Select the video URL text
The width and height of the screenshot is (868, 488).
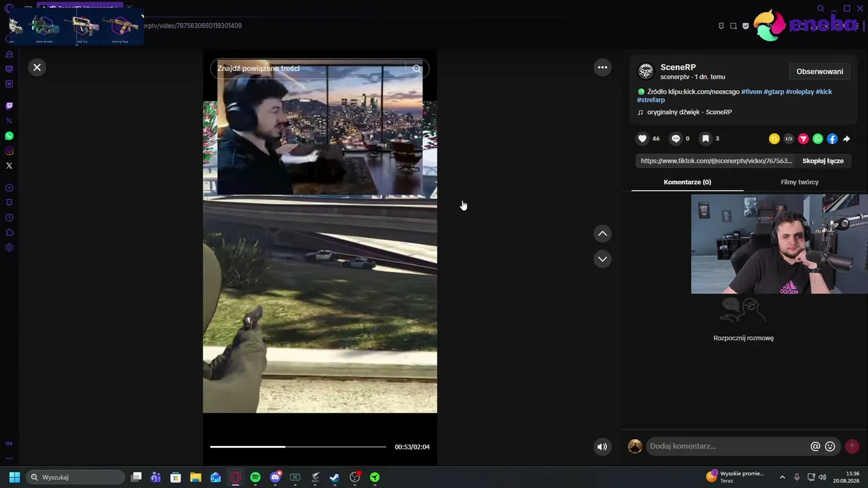coord(716,161)
